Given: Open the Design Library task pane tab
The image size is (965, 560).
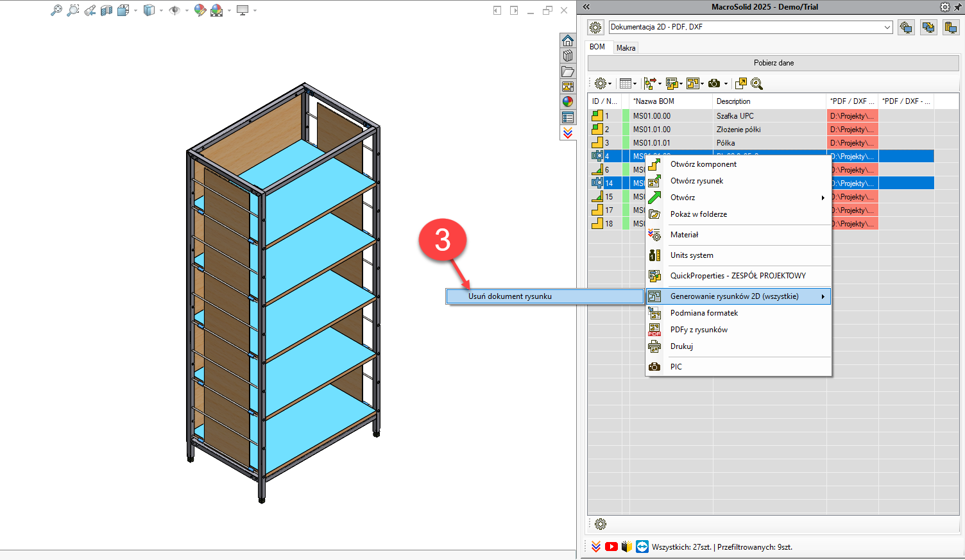Looking at the screenshot, I should pyautogui.click(x=568, y=56).
